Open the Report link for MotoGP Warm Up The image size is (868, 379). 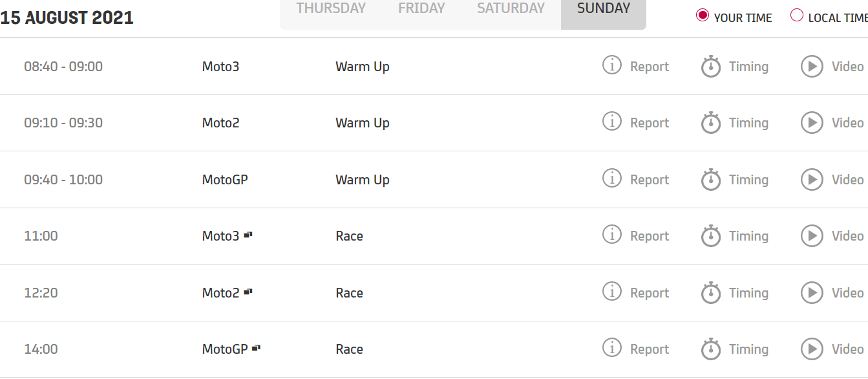pos(649,180)
